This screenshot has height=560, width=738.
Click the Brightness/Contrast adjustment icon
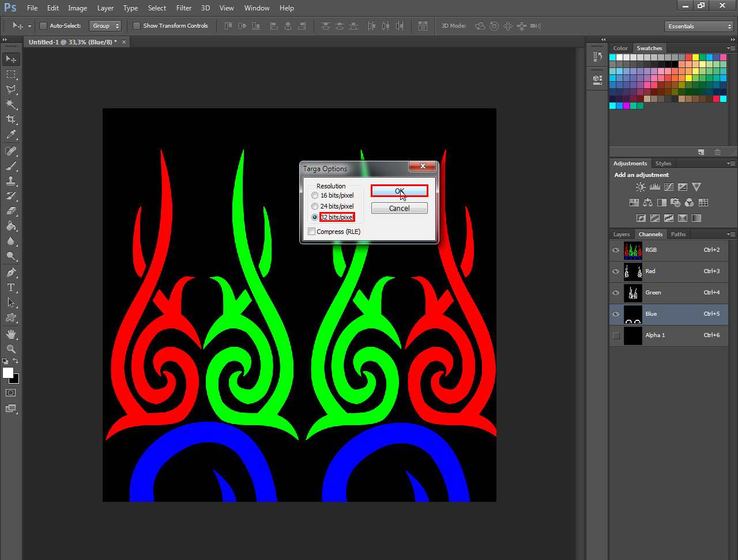[x=641, y=187]
